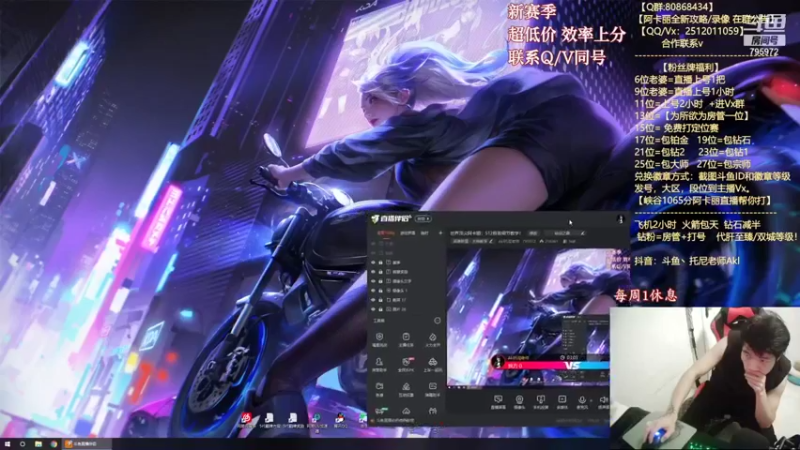Image resolution: width=800 pixels, height=450 pixels.
Task: Click the circular icon beside the 工具箱 header
Action: [x=437, y=320]
